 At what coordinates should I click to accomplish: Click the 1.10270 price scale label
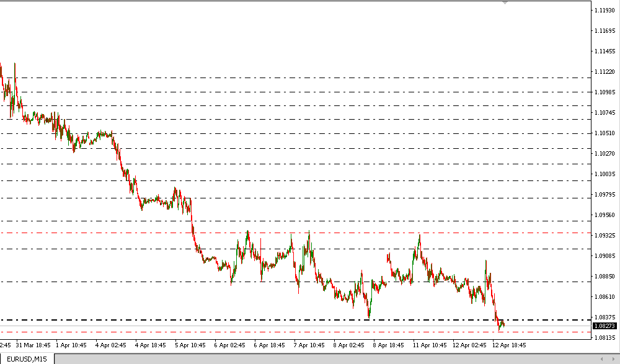coord(604,154)
